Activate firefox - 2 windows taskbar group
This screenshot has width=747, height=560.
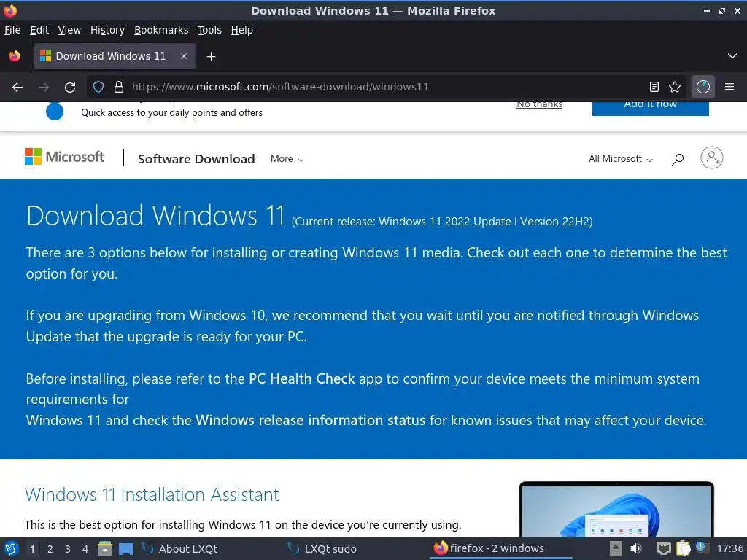[500, 548]
